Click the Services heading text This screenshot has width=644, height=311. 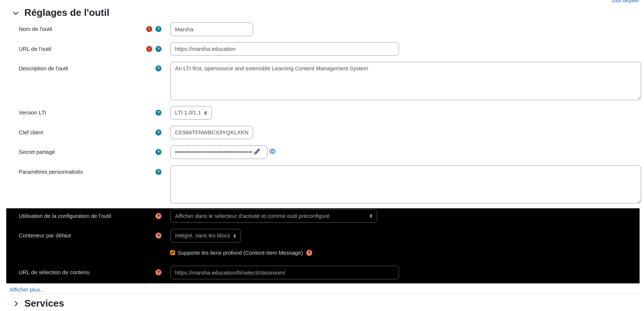point(44,304)
